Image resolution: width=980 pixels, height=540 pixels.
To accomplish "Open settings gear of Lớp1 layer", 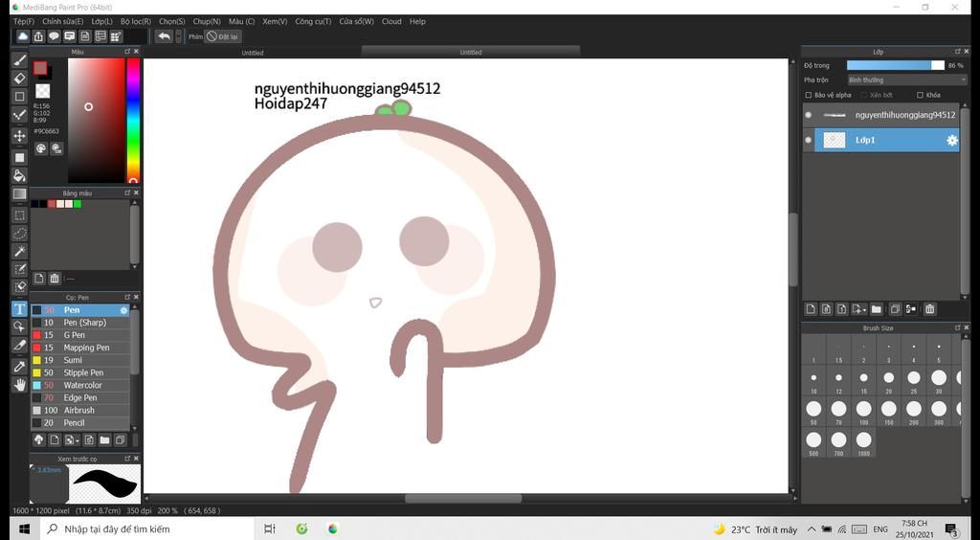I will point(952,140).
